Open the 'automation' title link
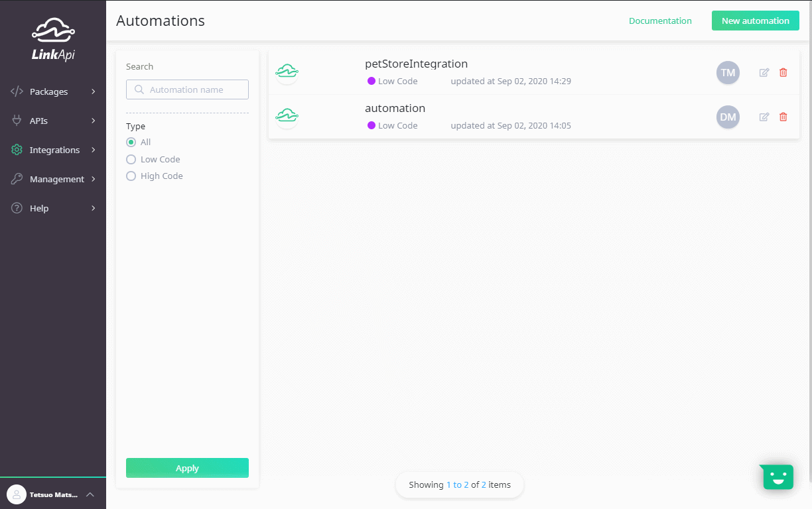The image size is (812, 509). pyautogui.click(x=395, y=108)
